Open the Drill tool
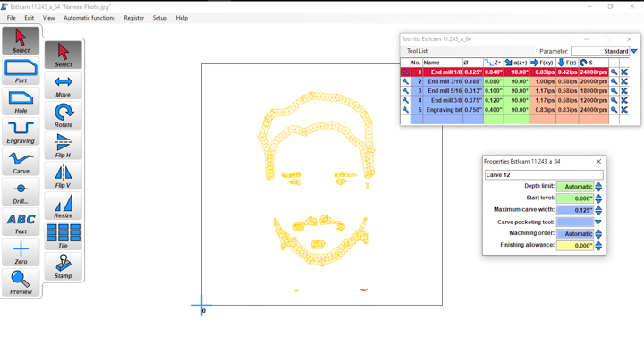 (x=21, y=191)
